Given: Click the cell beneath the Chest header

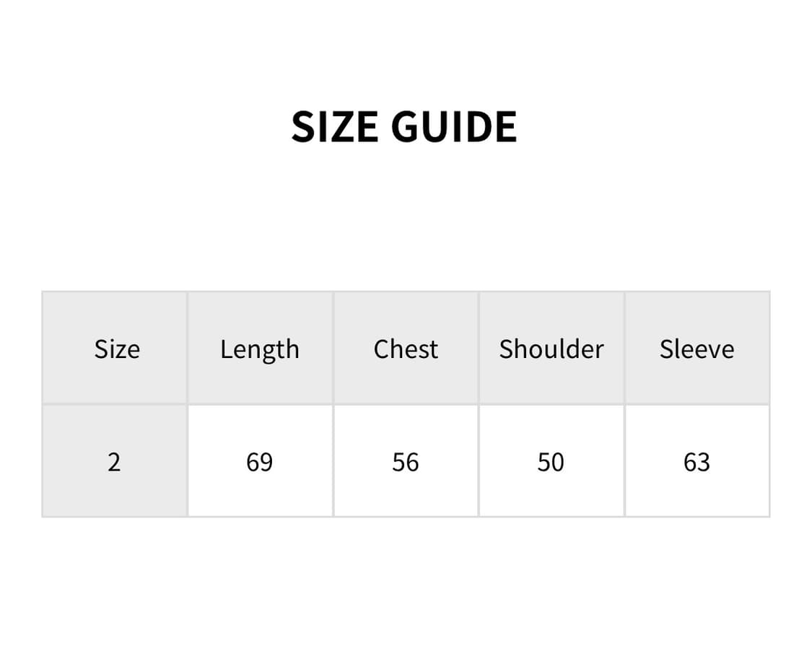Looking at the screenshot, I should pyautogui.click(x=406, y=461).
